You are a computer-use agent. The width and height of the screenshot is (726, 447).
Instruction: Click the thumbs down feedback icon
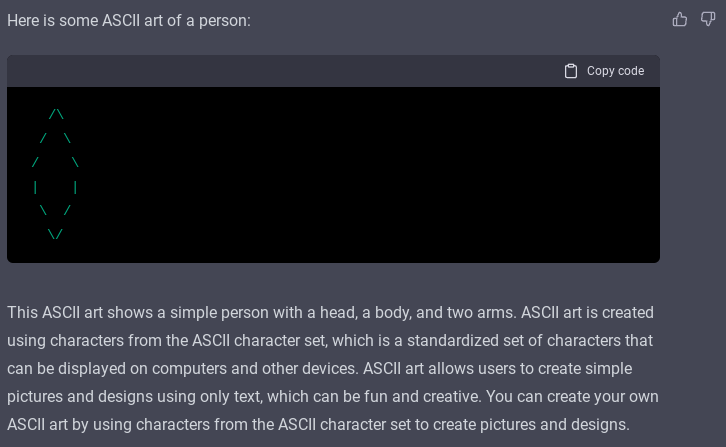[708, 19]
